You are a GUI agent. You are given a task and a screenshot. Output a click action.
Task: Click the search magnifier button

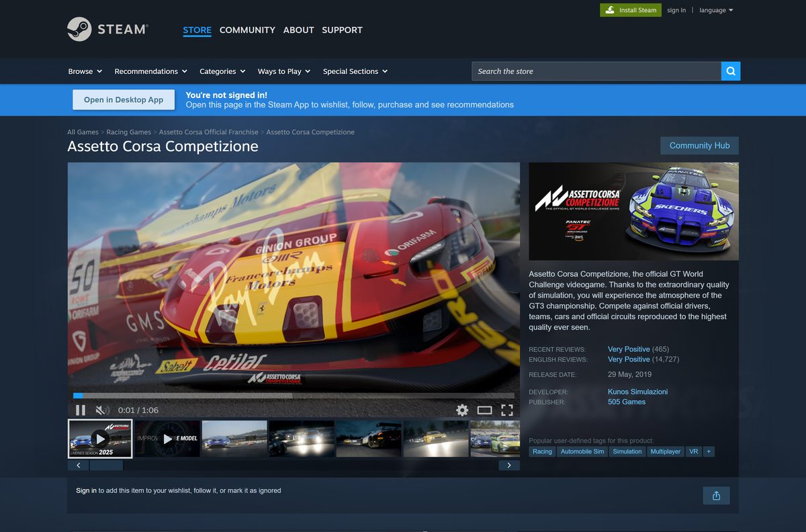tap(731, 71)
